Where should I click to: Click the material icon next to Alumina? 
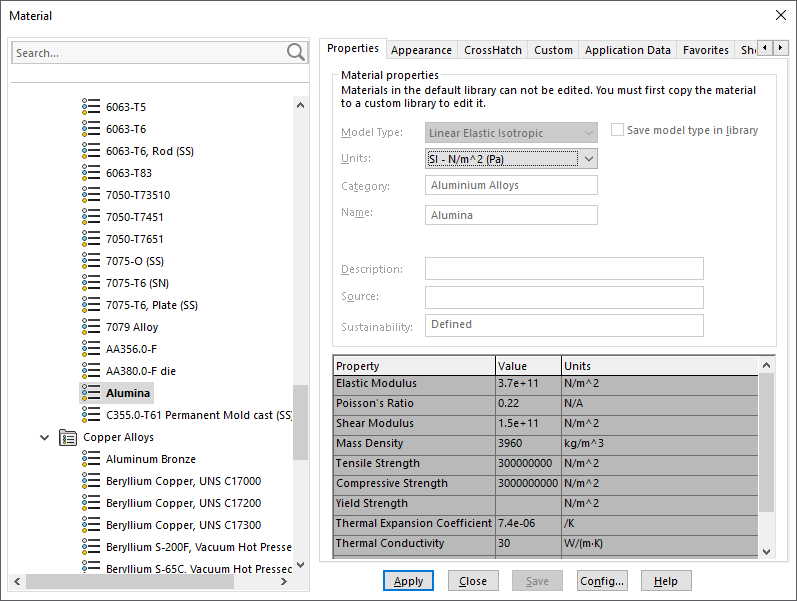tap(91, 393)
